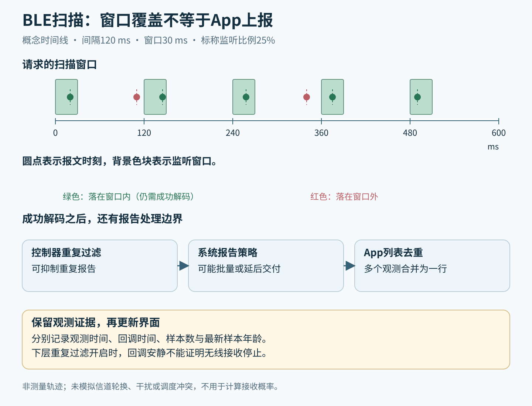Select the caption "圆点表示报文时刻，背景色块表示监听窗口。"
Viewport: 532px width, 406px height.
click(x=120, y=161)
